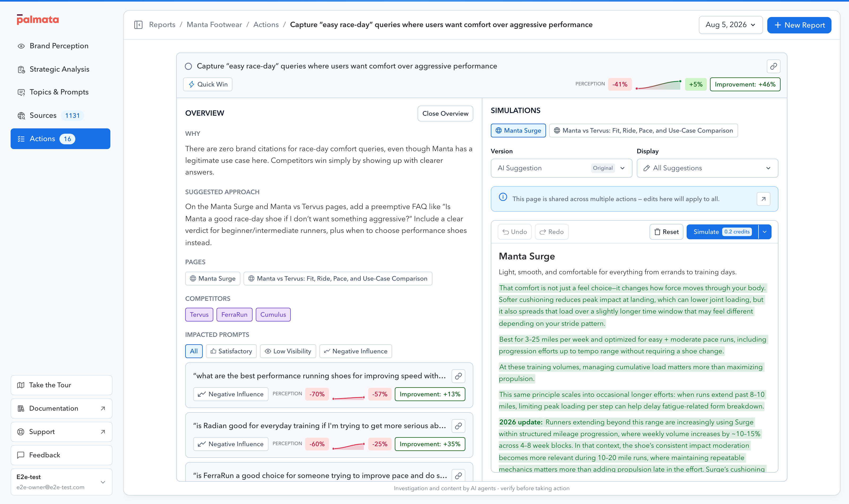The image size is (849, 504).
Task: Open the Aug 5, 2026 date dropdown
Action: pos(730,25)
